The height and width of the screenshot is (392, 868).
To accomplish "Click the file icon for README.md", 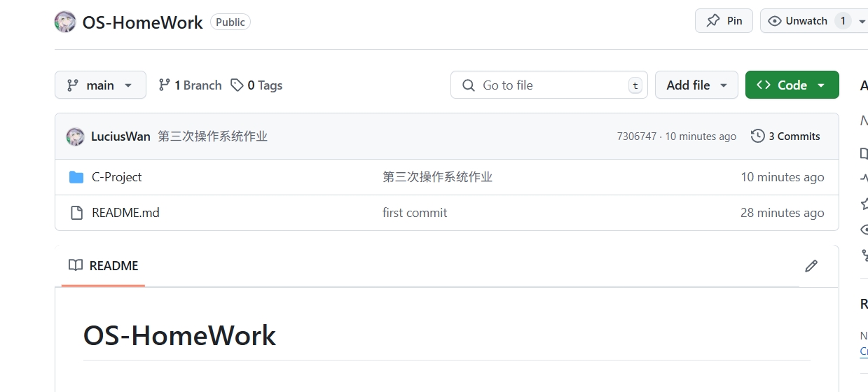I will tap(76, 213).
